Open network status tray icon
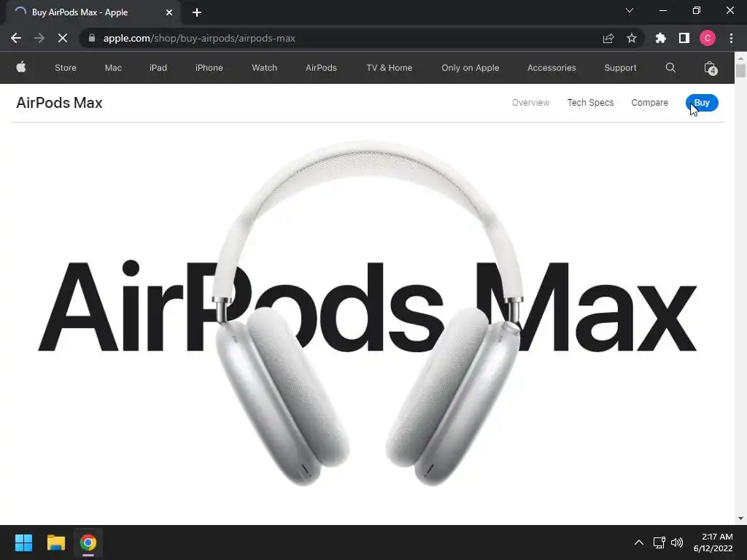 tap(659, 542)
